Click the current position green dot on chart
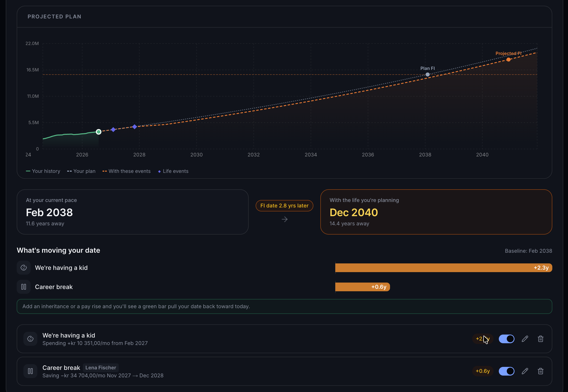This screenshot has width=568, height=392. [x=99, y=132]
